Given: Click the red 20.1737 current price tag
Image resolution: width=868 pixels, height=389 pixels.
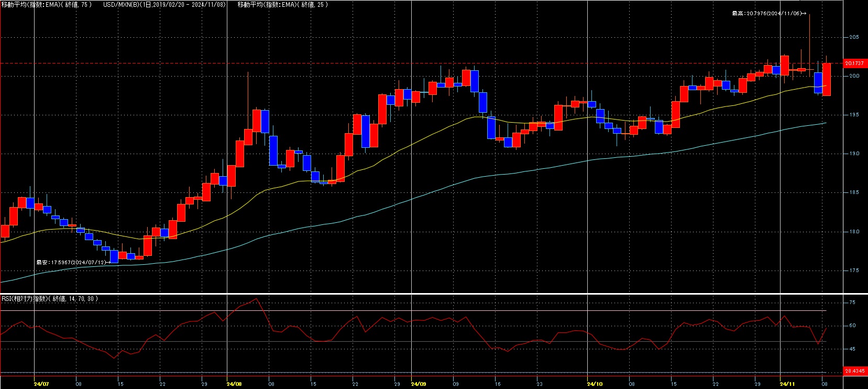Looking at the screenshot, I should point(854,63).
